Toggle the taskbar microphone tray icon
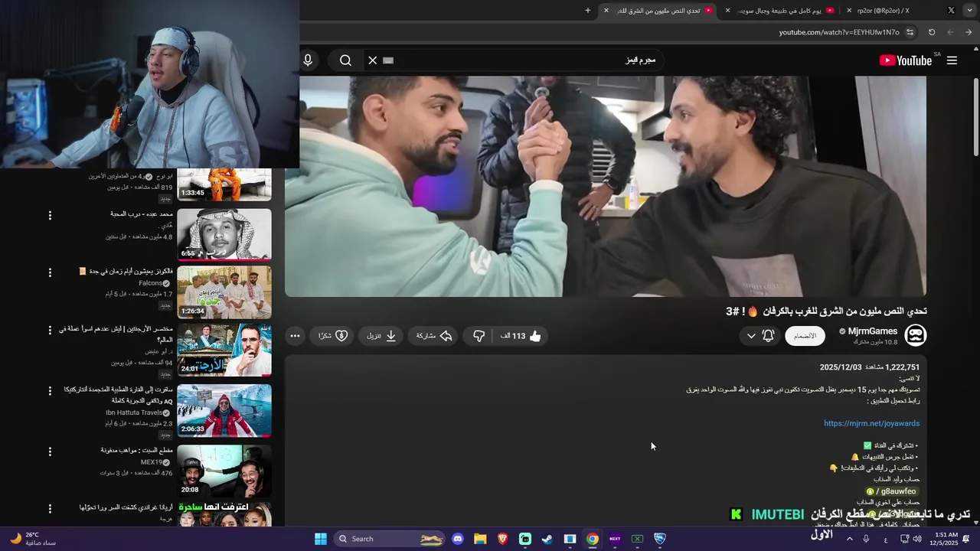 pyautogui.click(x=866, y=539)
